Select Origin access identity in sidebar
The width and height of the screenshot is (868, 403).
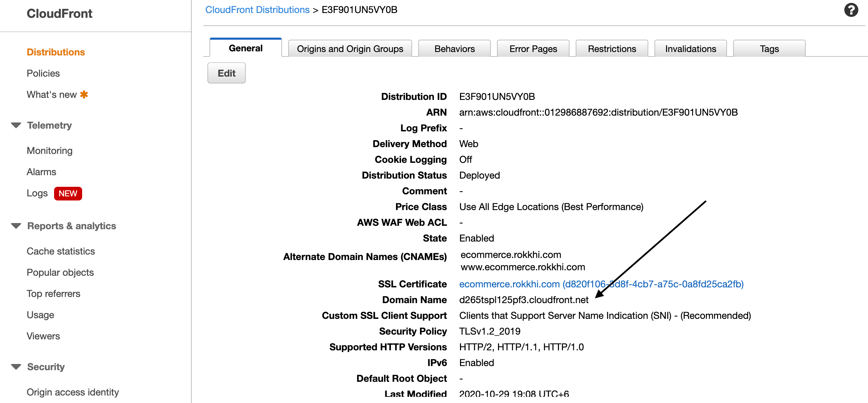click(x=73, y=392)
